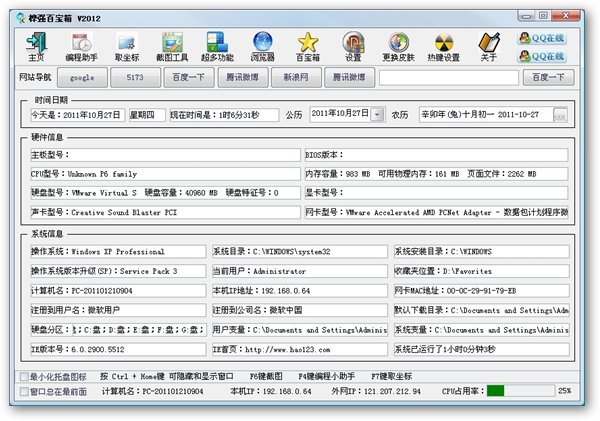The image size is (600, 421).
Task: Click the 硬盘分区 drives field
Action: click(118, 330)
